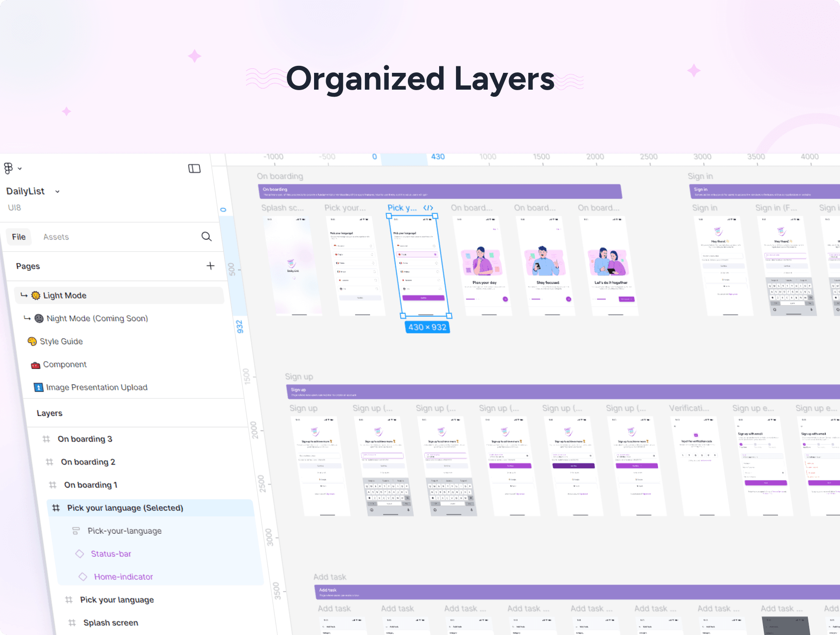Select the Home-indicator component layer

[x=124, y=577]
